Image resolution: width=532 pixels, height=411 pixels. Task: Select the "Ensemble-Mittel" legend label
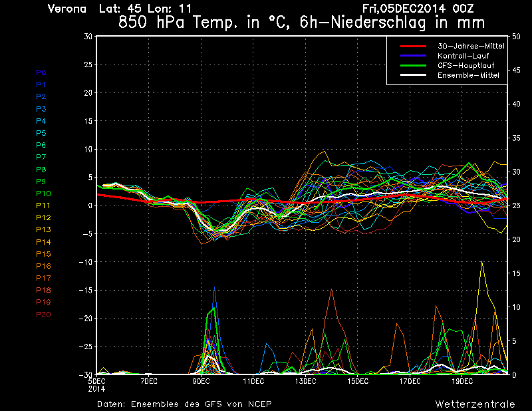[x=468, y=75]
